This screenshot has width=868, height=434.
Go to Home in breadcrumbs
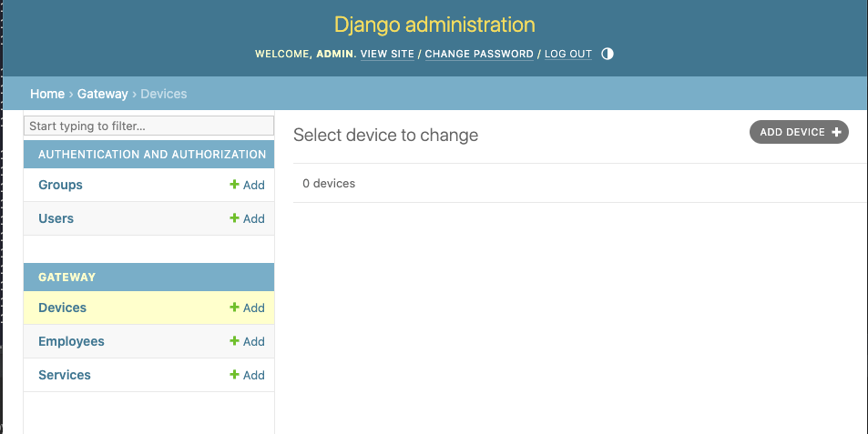click(47, 94)
